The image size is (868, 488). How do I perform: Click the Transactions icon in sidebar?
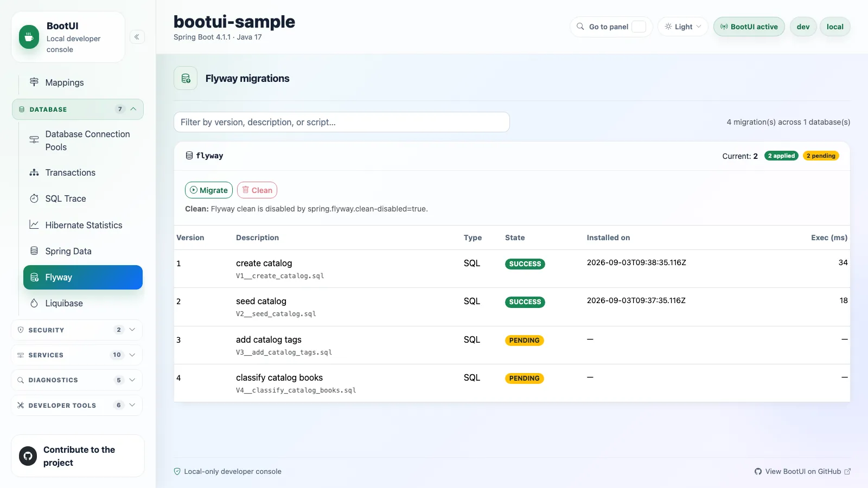(x=34, y=172)
